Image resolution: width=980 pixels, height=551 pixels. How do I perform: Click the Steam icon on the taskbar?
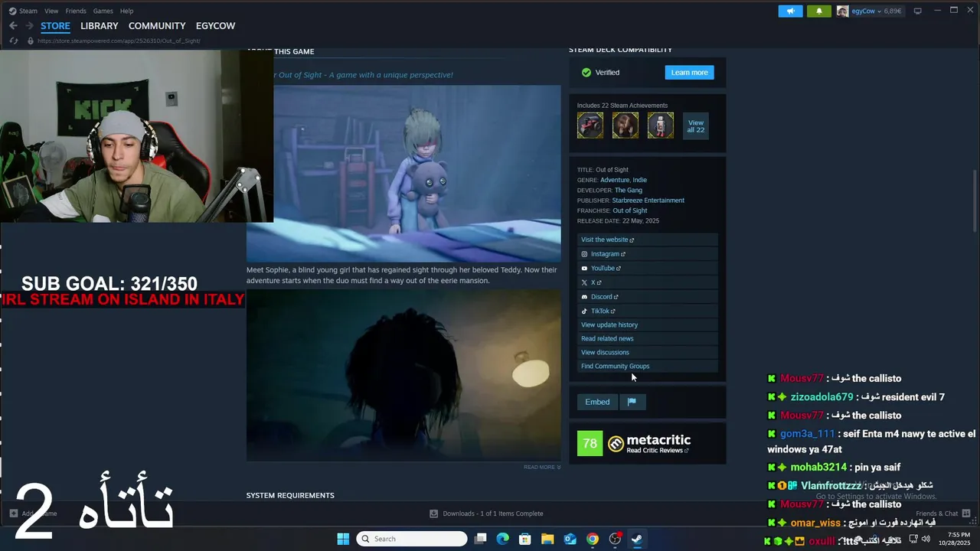point(637,539)
